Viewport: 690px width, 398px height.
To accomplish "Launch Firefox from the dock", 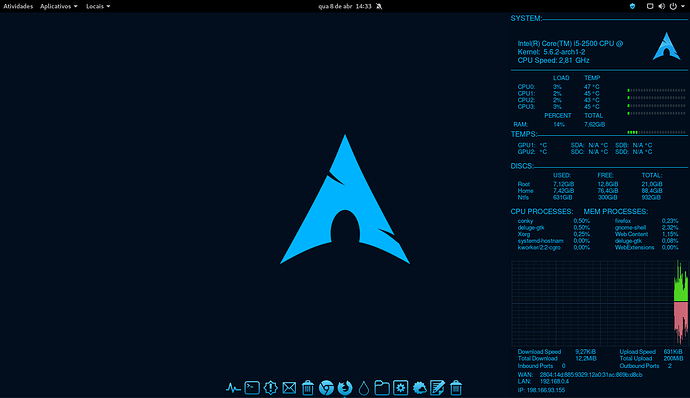I will tap(345, 387).
